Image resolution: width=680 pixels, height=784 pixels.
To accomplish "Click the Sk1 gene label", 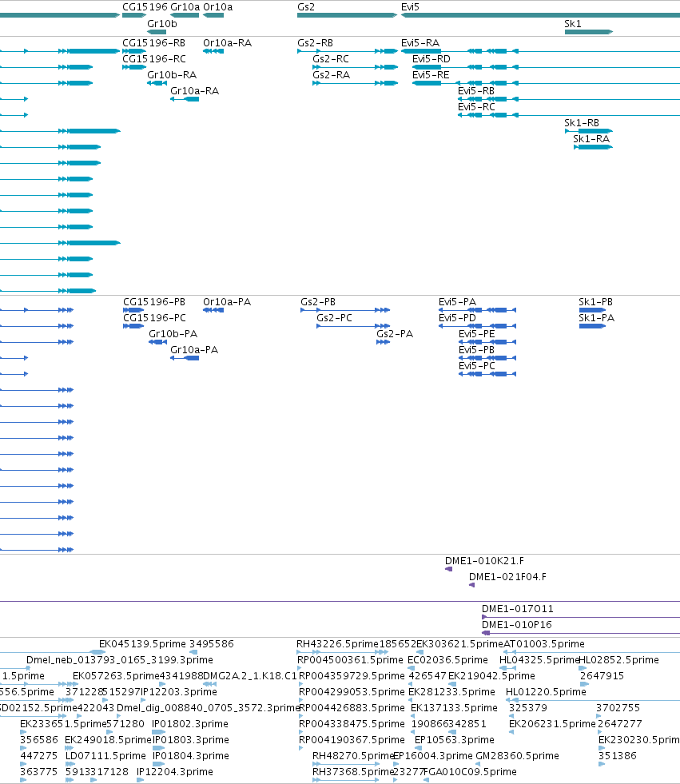I will click(x=572, y=23).
